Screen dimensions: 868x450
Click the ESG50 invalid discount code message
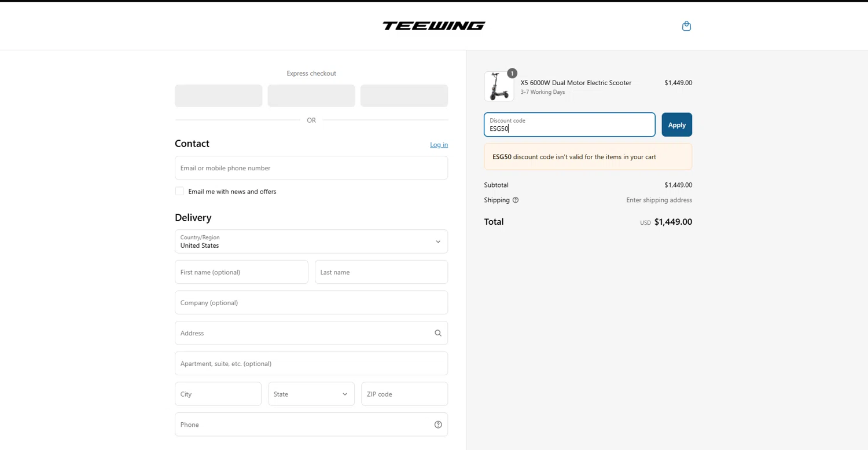(588, 157)
